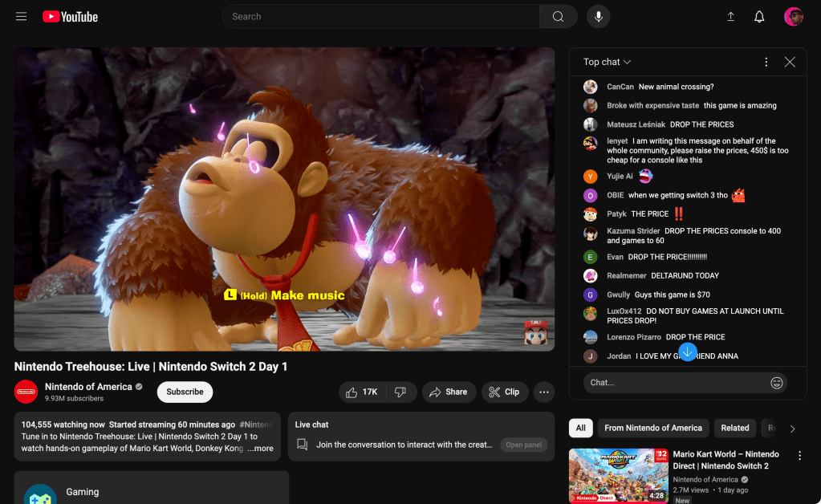Click the search magnifier icon
821x504 pixels.
point(557,16)
